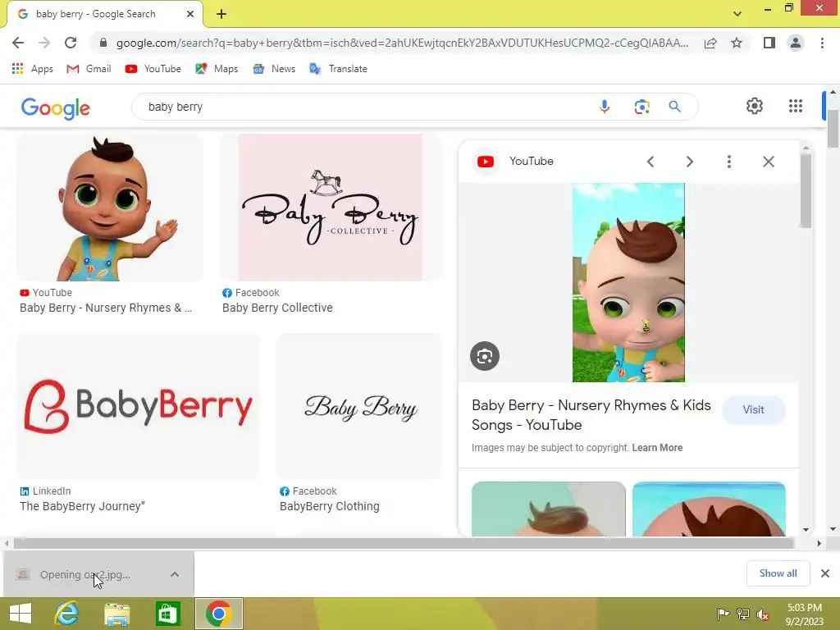Open the downloading jpg file item

[x=85, y=575]
